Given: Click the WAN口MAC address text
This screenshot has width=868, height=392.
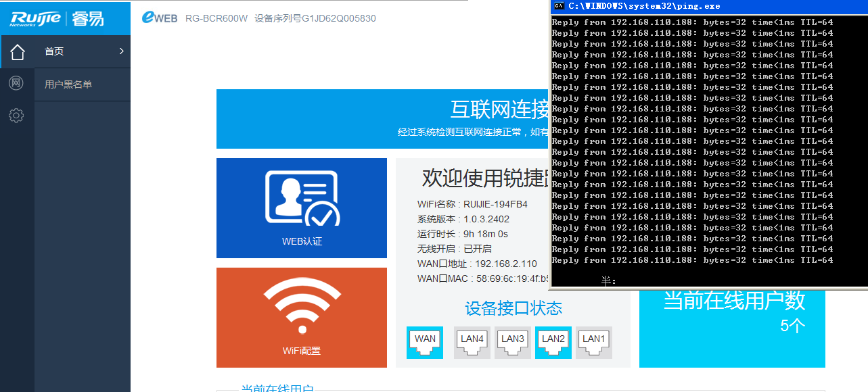Looking at the screenshot, I should [x=482, y=278].
